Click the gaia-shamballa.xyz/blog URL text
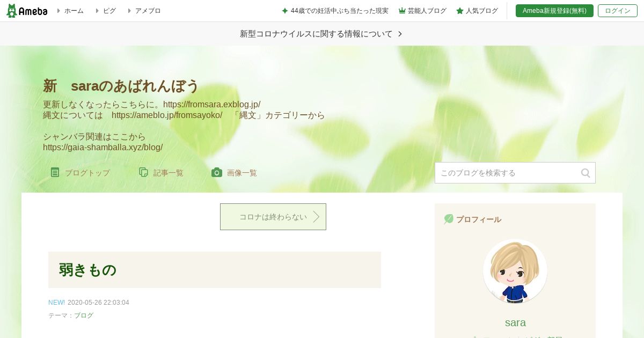Screen dimensions: 644x338 tap(103, 148)
